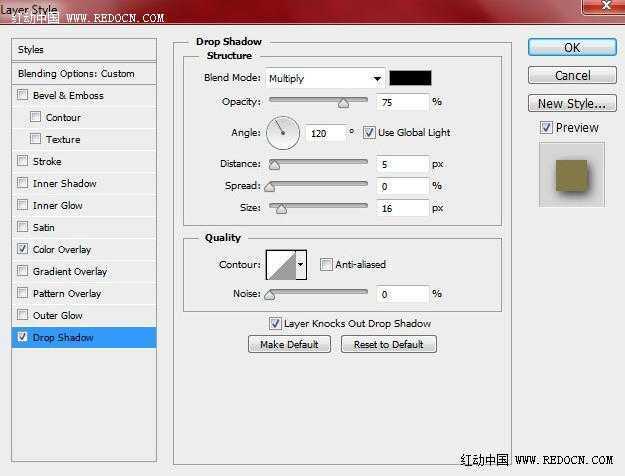
Task: Click the style preview thumbnail
Action: pos(572,175)
